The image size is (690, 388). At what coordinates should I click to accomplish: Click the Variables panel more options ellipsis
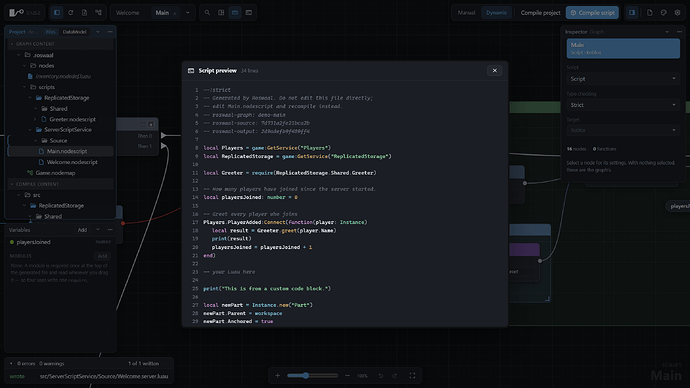click(110, 230)
